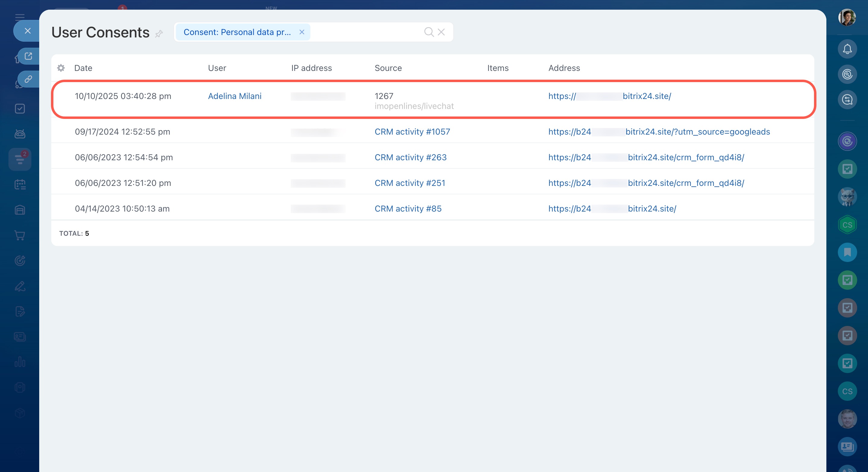868x472 pixels.
Task: Open the calendar sidebar icon
Action: pyautogui.click(x=20, y=184)
